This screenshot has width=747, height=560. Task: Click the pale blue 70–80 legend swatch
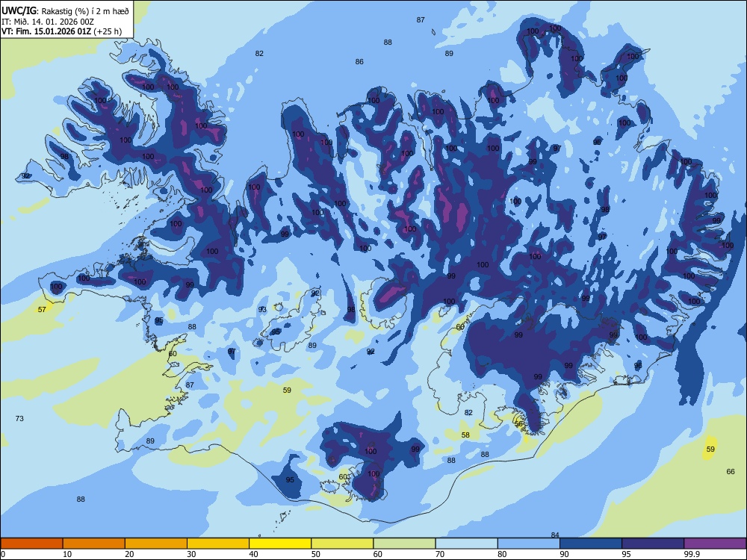click(466, 544)
